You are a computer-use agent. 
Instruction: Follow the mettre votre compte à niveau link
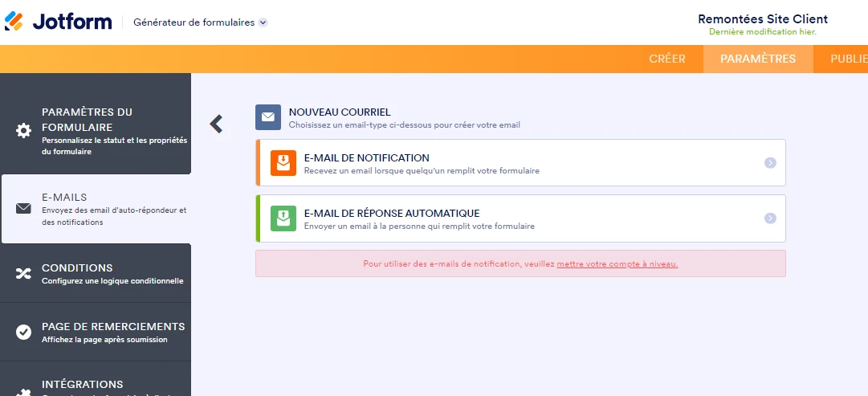coord(617,264)
